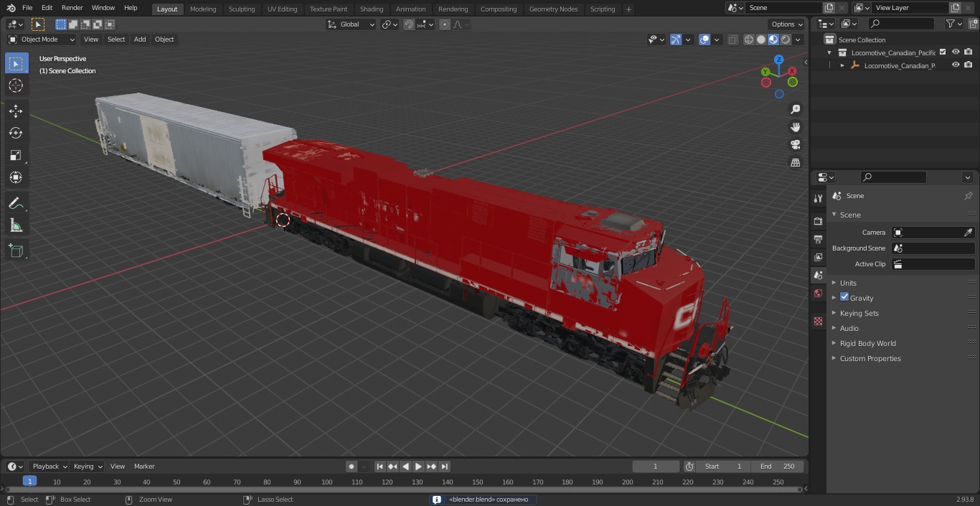Toggle viewport overlays
This screenshot has width=980, height=506.
(x=705, y=39)
